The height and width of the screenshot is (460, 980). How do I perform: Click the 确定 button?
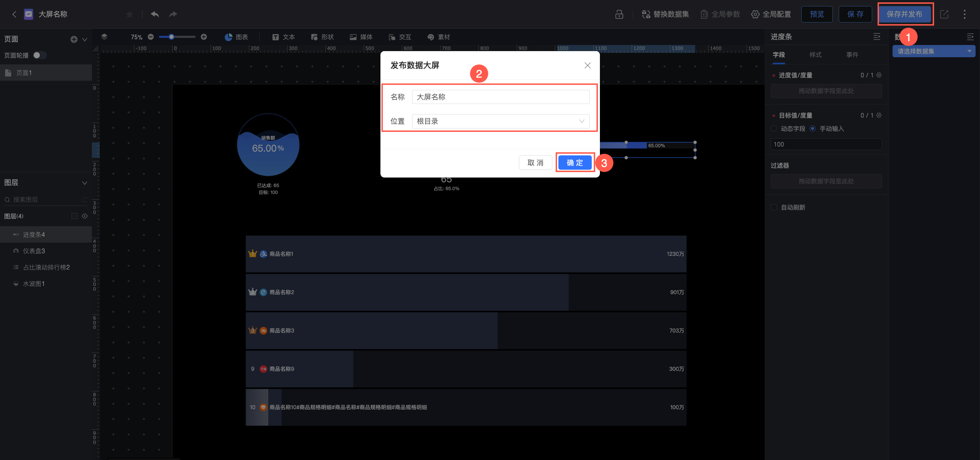click(x=574, y=163)
